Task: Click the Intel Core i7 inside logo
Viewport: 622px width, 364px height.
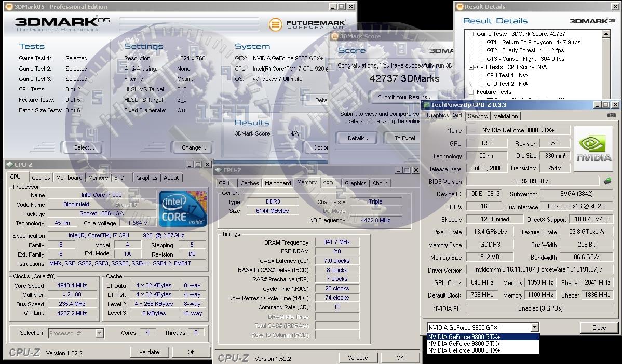Action: pyautogui.click(x=183, y=209)
